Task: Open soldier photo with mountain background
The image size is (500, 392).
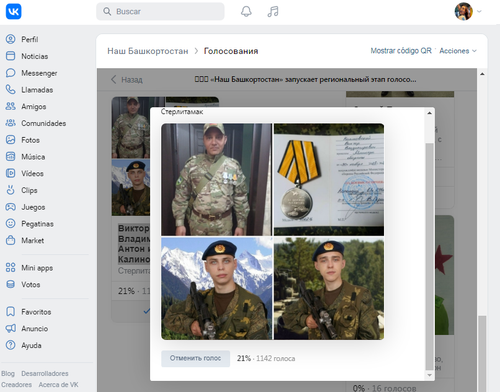Action: tap(216, 288)
